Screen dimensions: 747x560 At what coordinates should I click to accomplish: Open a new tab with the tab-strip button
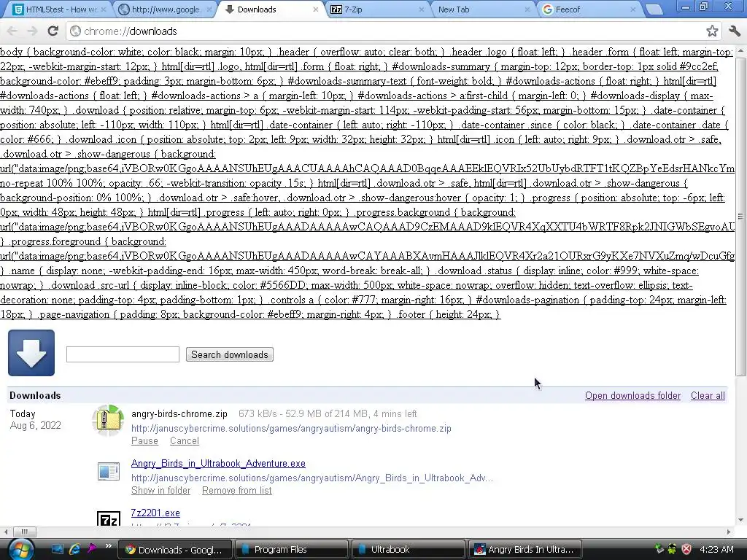pyautogui.click(x=654, y=9)
